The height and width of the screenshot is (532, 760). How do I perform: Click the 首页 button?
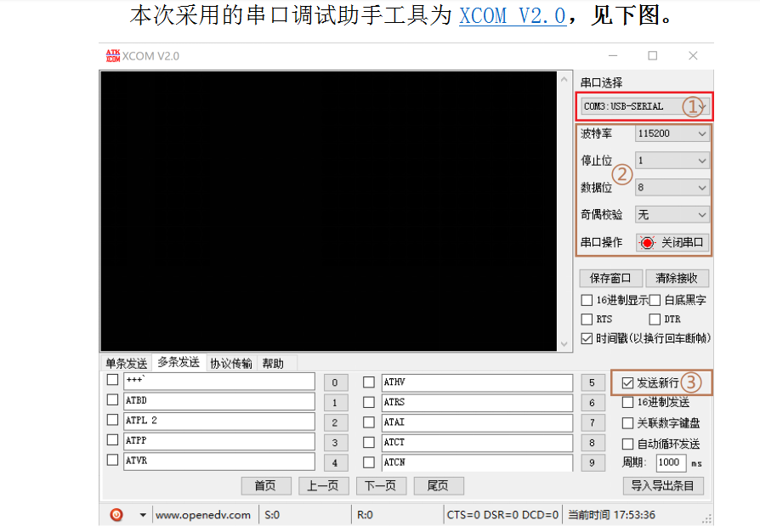point(266,485)
